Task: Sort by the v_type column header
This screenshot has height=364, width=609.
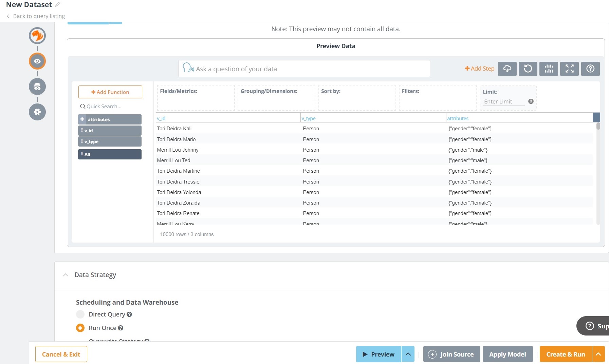Action: [309, 118]
